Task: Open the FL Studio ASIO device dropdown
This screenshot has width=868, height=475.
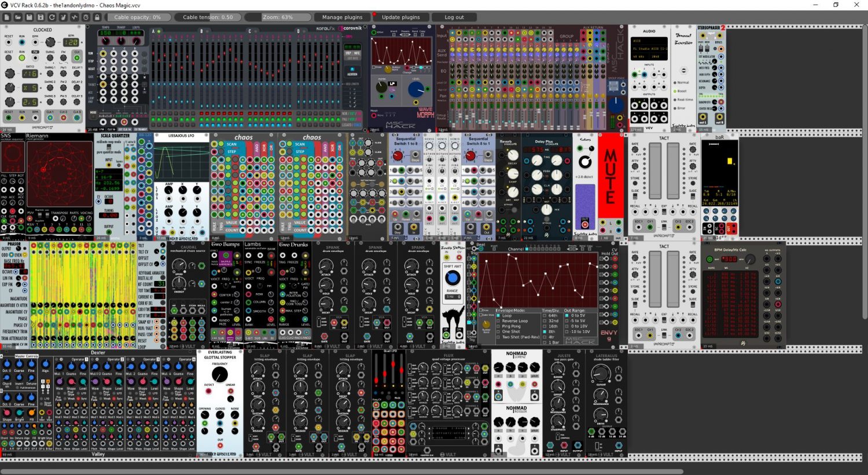Action: [649, 49]
